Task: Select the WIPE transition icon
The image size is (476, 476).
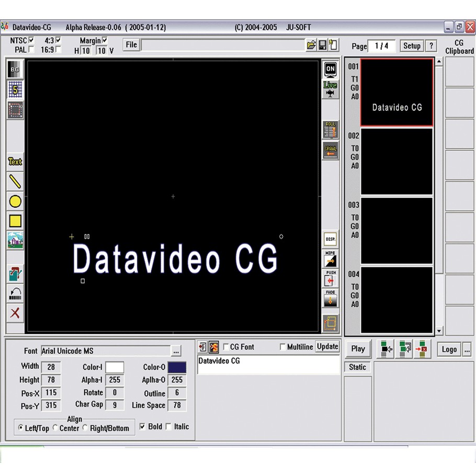Action: click(330, 258)
